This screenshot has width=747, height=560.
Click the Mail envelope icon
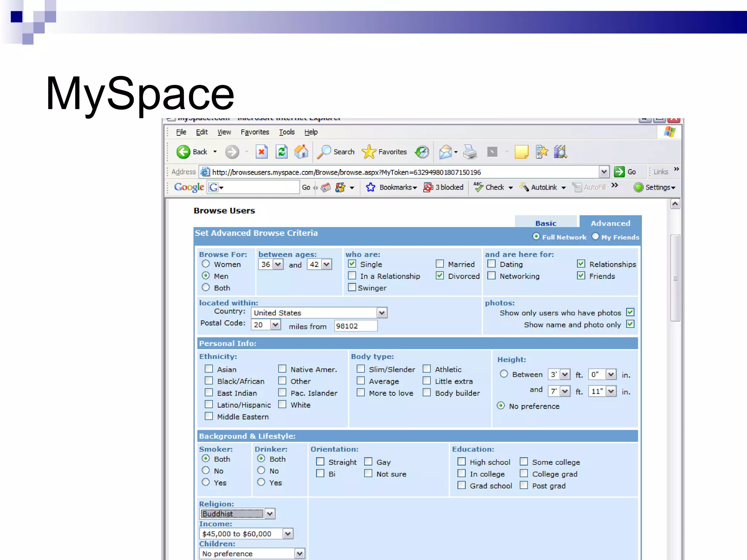(x=445, y=152)
